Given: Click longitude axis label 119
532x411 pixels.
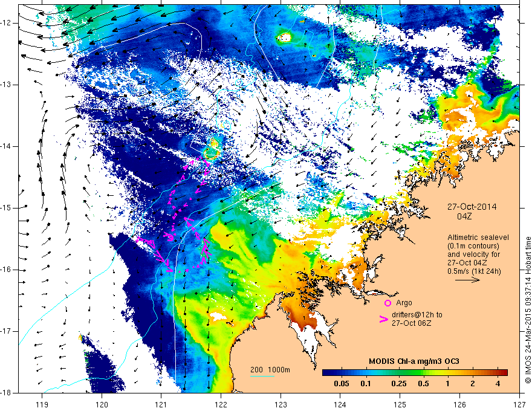Looking at the screenshot, I should click(x=42, y=404).
